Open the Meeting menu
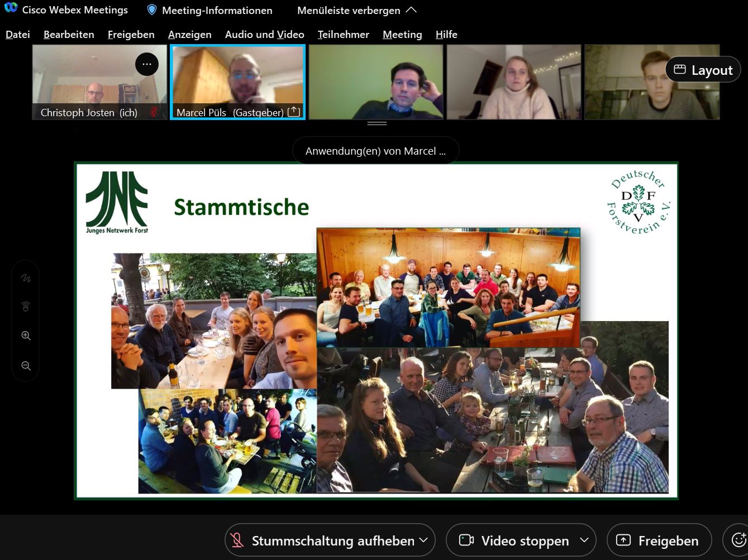This screenshot has height=560, width=748. [402, 35]
